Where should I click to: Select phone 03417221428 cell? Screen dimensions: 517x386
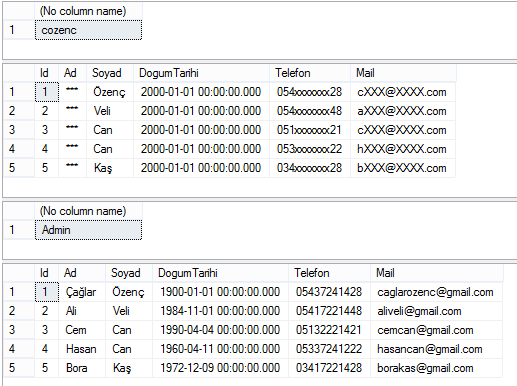(x=329, y=368)
